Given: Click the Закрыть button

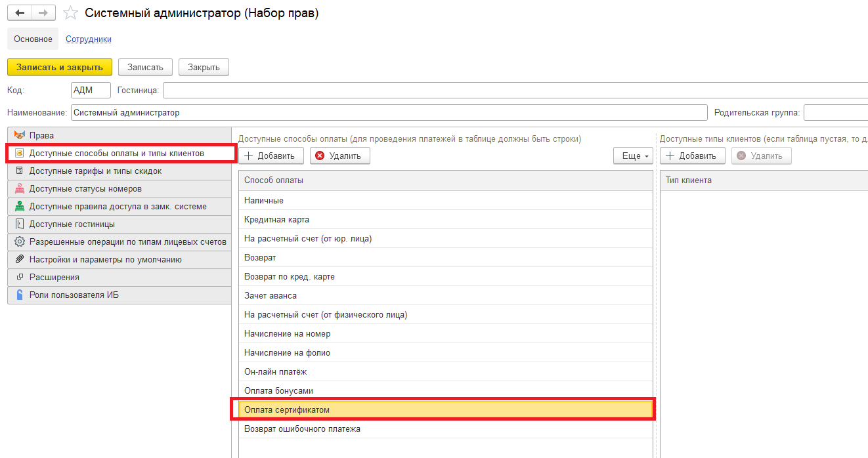Looking at the screenshot, I should 204,67.
